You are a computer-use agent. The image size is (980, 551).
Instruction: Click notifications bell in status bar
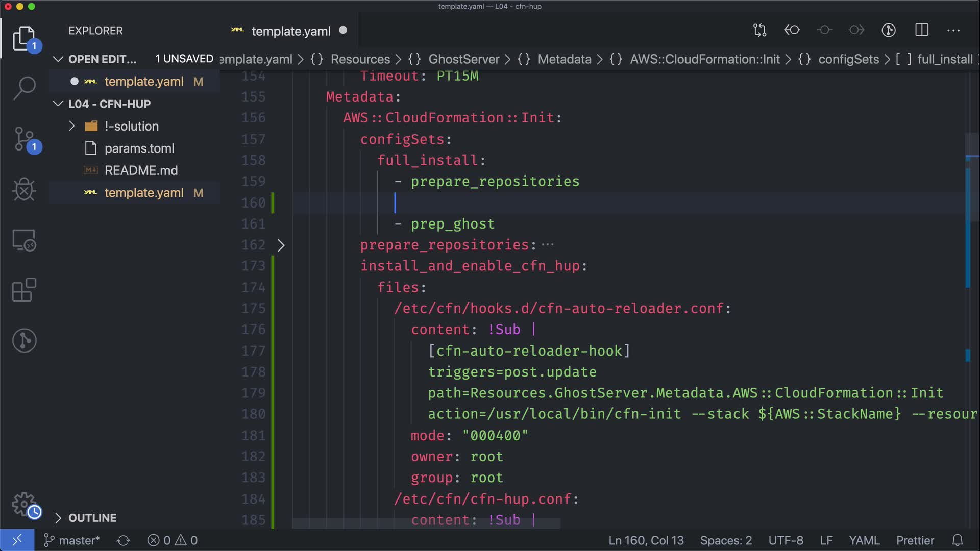tap(958, 540)
